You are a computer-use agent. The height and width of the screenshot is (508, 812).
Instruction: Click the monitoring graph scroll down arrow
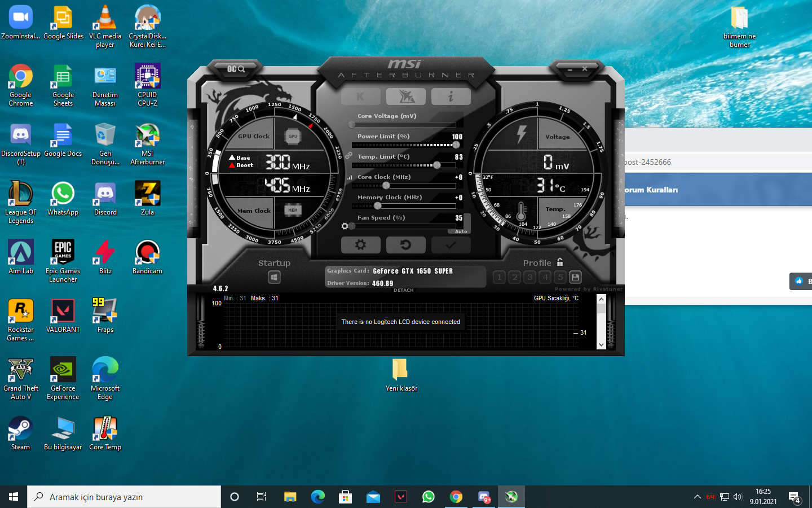(x=601, y=345)
